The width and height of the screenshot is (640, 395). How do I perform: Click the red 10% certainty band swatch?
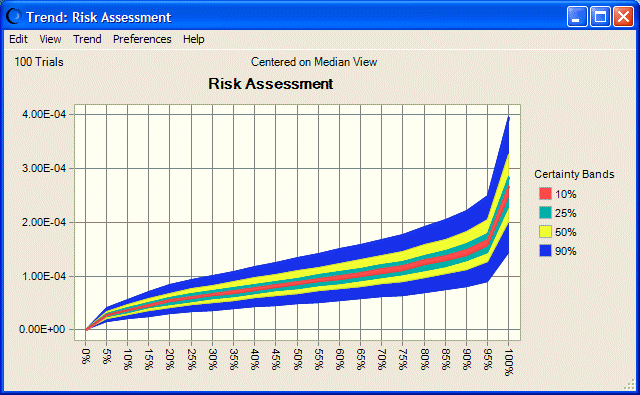coord(545,193)
